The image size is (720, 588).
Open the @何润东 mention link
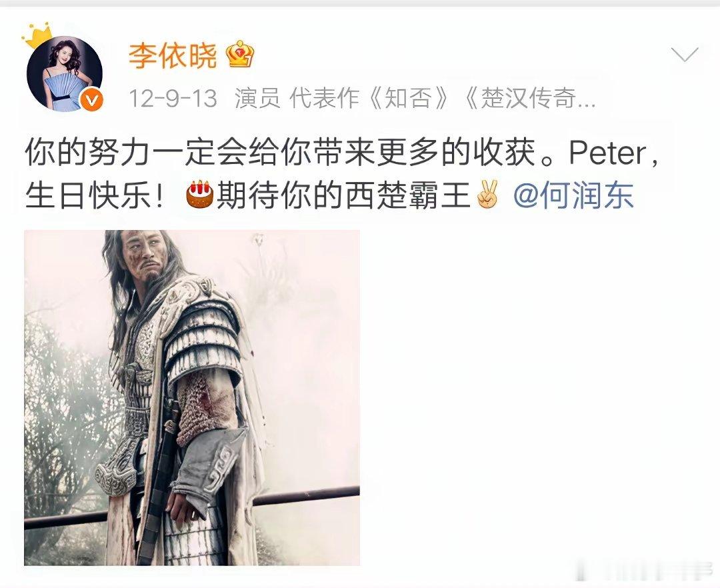click(x=573, y=195)
